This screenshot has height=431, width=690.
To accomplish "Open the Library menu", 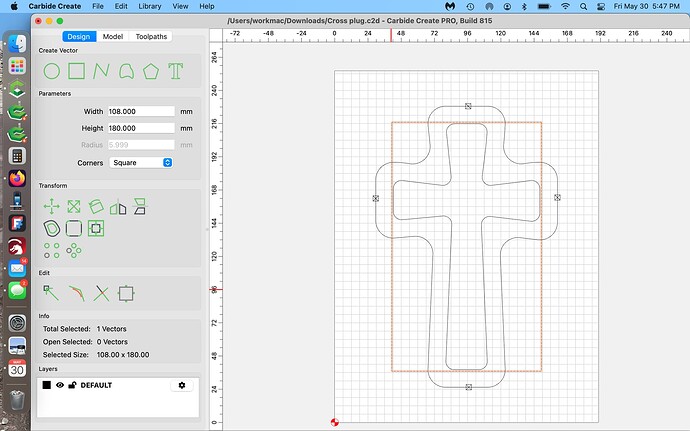I will click(x=150, y=6).
